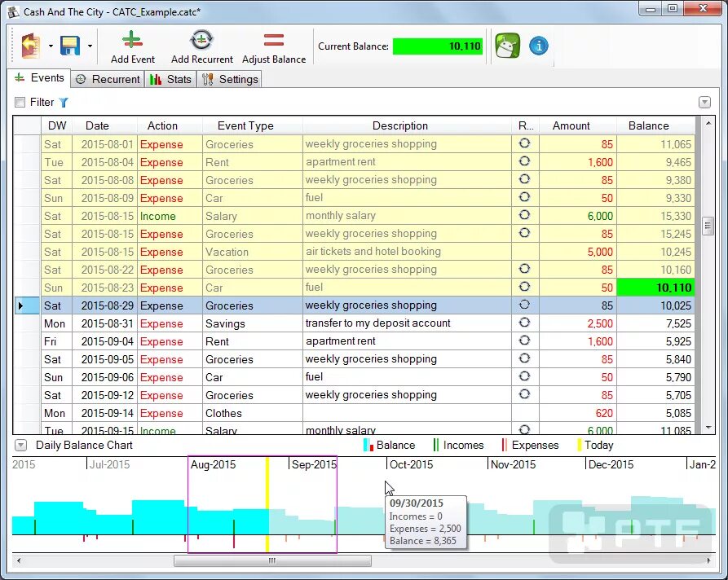Click the green Current Balance value field

click(x=438, y=46)
